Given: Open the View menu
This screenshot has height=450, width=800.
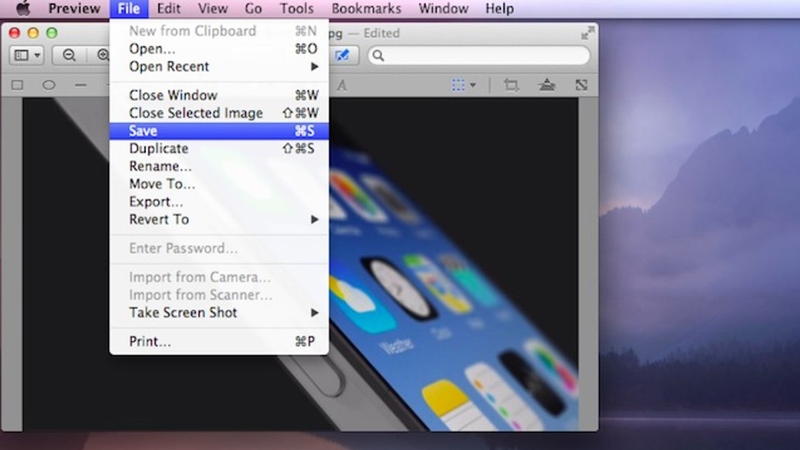Looking at the screenshot, I should [213, 8].
